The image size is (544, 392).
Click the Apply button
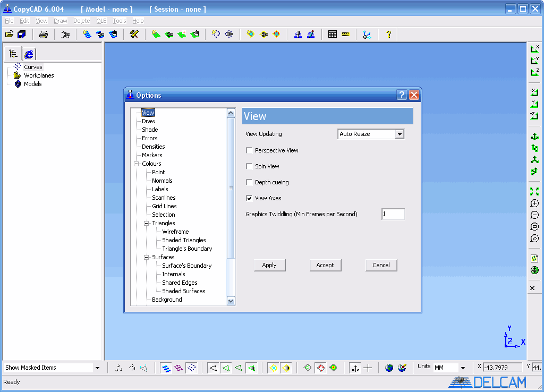[269, 265]
